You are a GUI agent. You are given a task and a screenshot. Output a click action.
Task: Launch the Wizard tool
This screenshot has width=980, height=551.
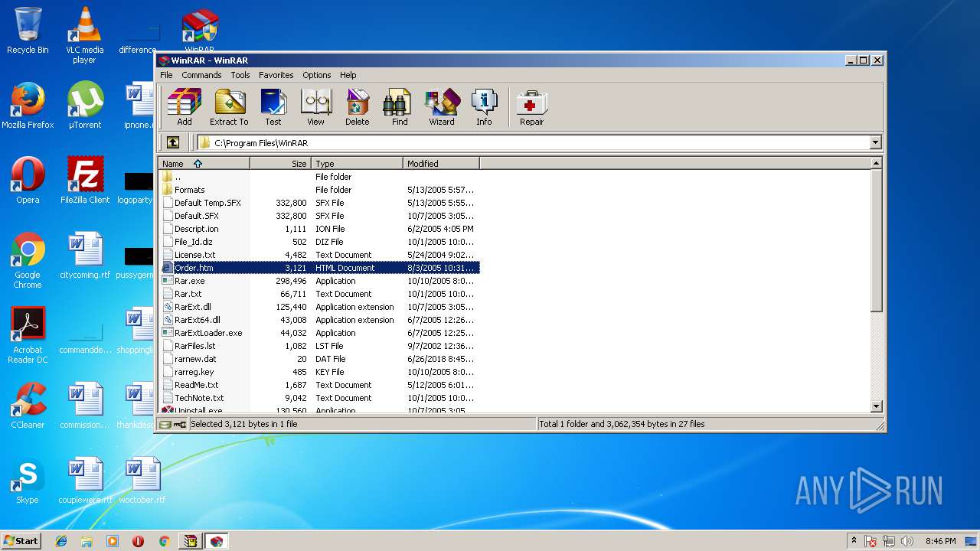coord(442,107)
